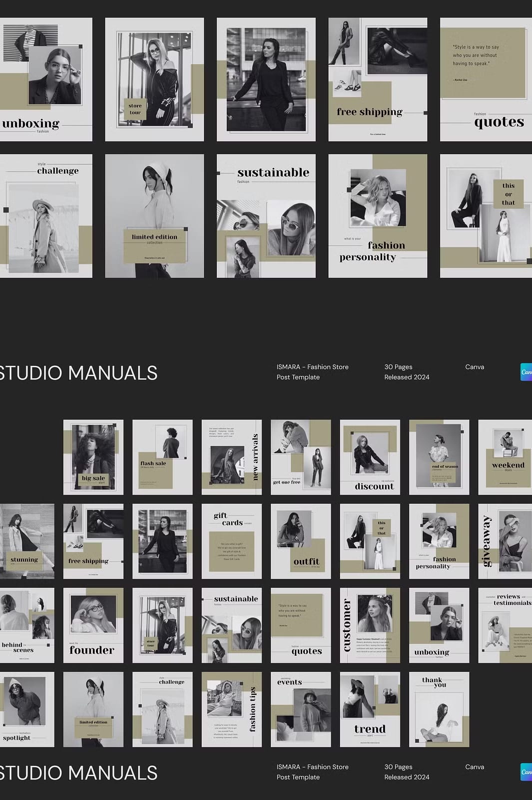Choose the get one free template
The image size is (532, 800).
(301, 457)
